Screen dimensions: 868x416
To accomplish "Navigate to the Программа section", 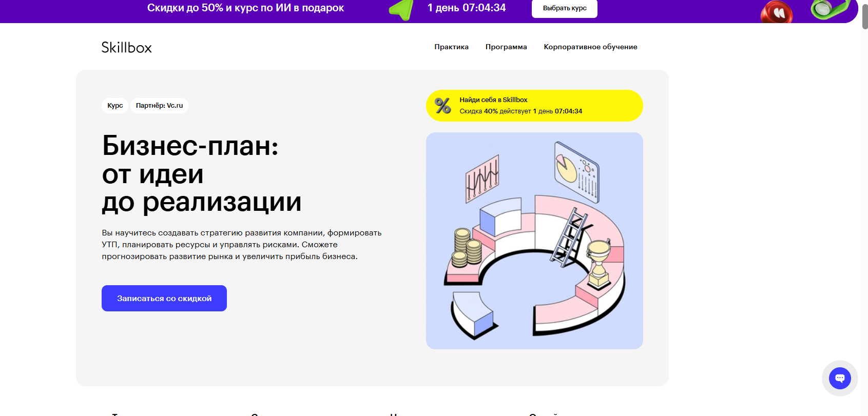I will pos(506,47).
